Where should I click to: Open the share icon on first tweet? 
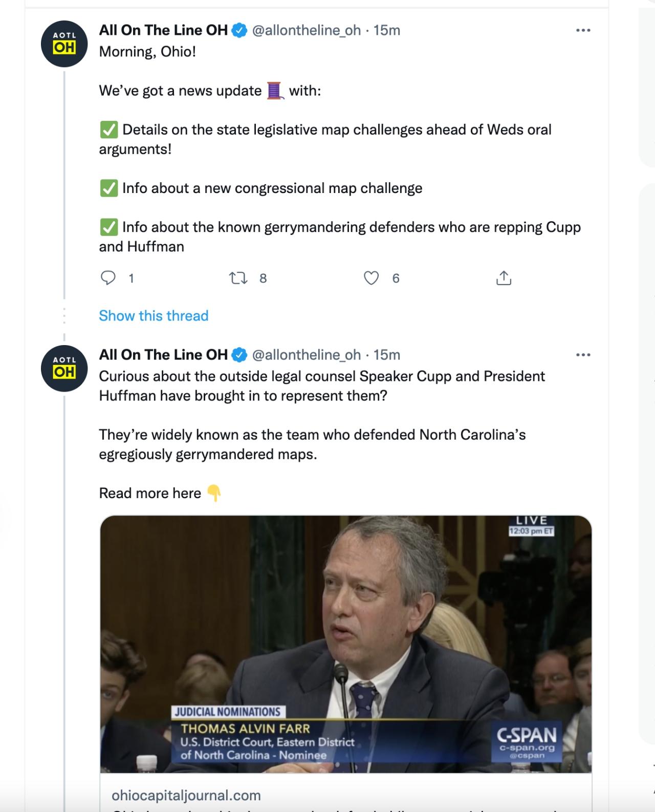pos(504,278)
